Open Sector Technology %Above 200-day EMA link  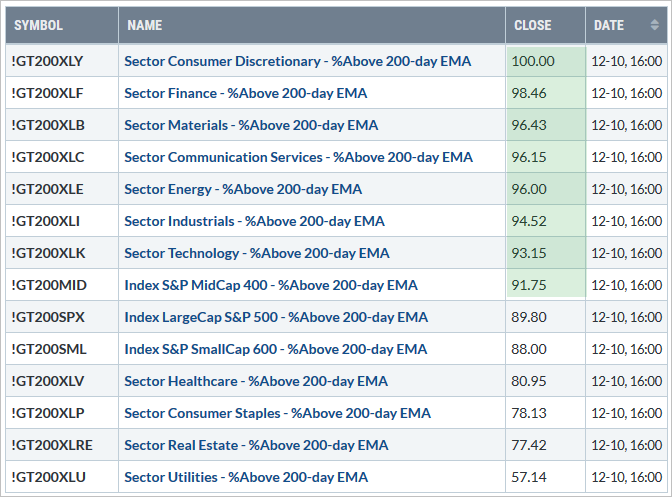click(257, 253)
